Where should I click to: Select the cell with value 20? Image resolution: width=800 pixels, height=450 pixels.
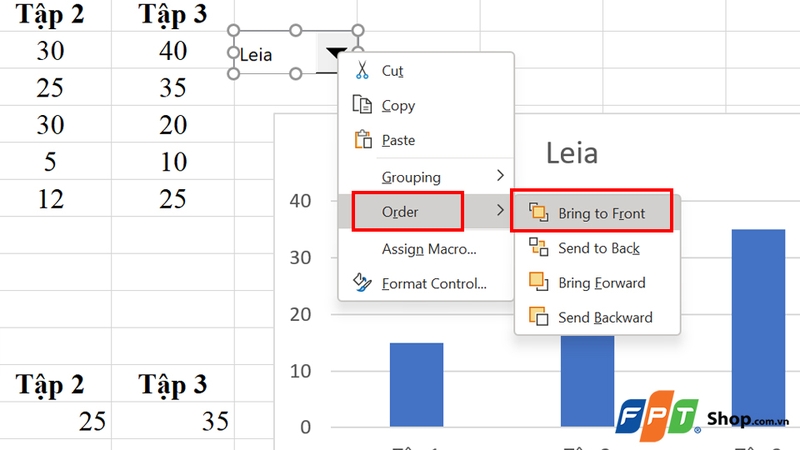pyautogui.click(x=173, y=124)
